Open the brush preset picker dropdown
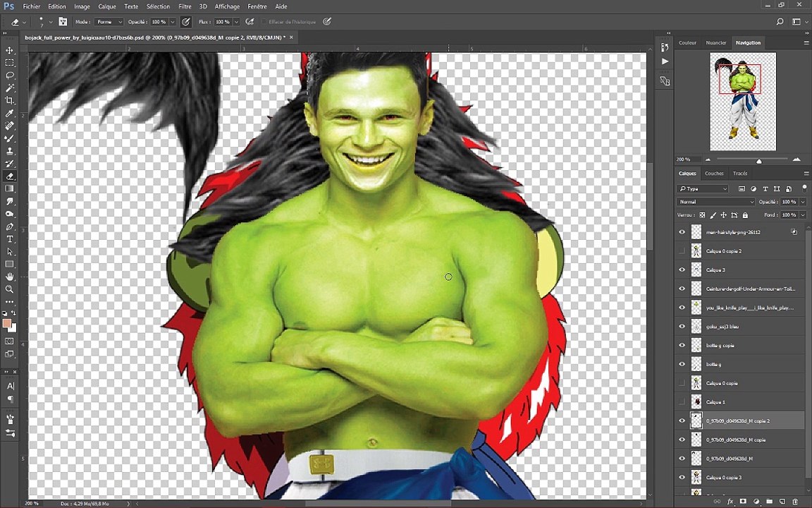 [x=50, y=22]
